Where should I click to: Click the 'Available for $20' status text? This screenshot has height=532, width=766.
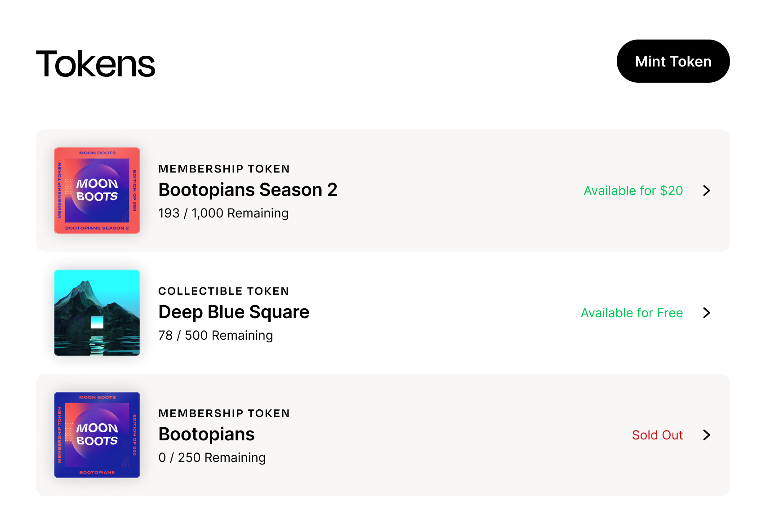pos(633,191)
